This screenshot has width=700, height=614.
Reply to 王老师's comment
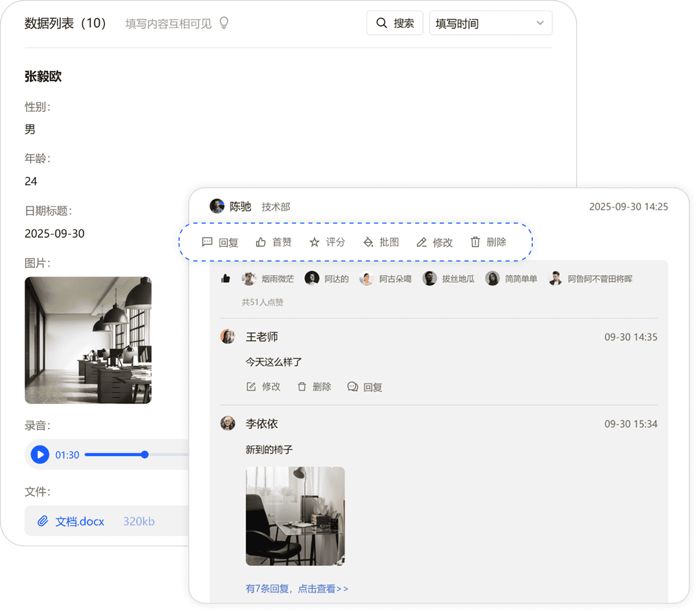pyautogui.click(x=365, y=387)
